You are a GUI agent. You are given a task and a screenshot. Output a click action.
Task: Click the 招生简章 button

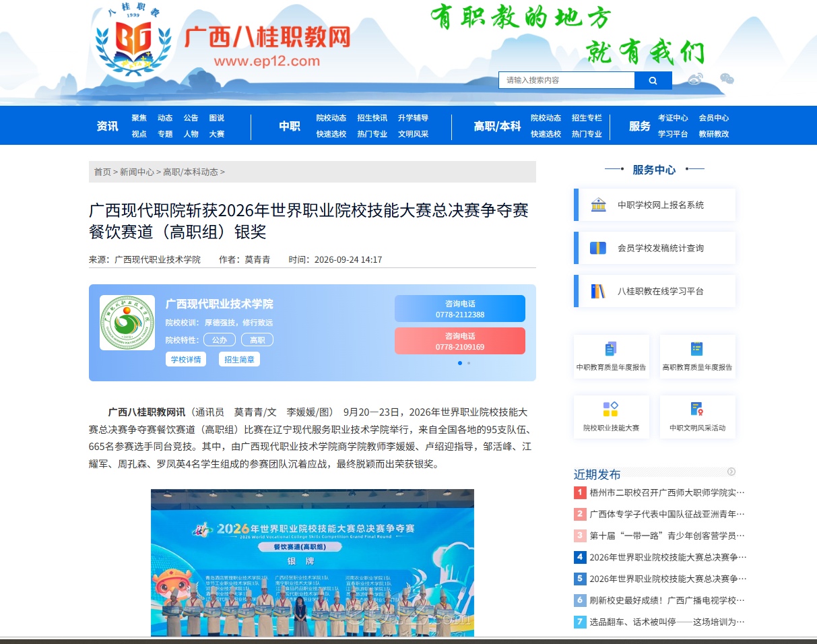click(x=239, y=360)
